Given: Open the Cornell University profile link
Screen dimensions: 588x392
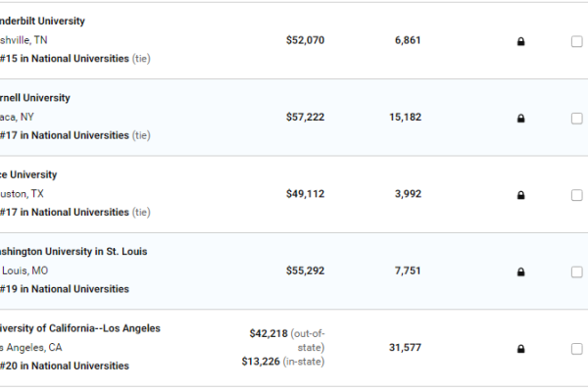Looking at the screenshot, I should [x=35, y=98].
